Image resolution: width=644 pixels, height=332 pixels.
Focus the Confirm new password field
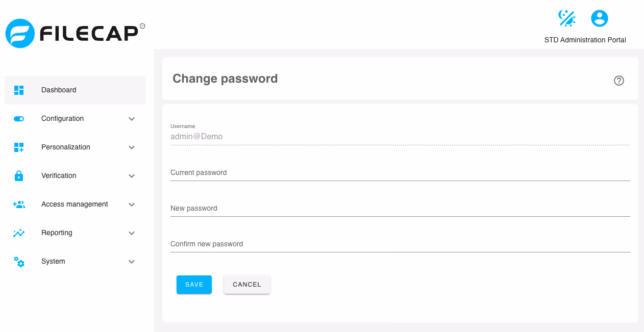(x=400, y=244)
